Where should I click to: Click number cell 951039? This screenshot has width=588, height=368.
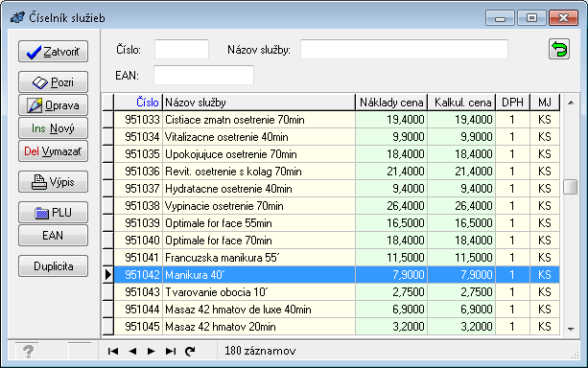click(138, 223)
